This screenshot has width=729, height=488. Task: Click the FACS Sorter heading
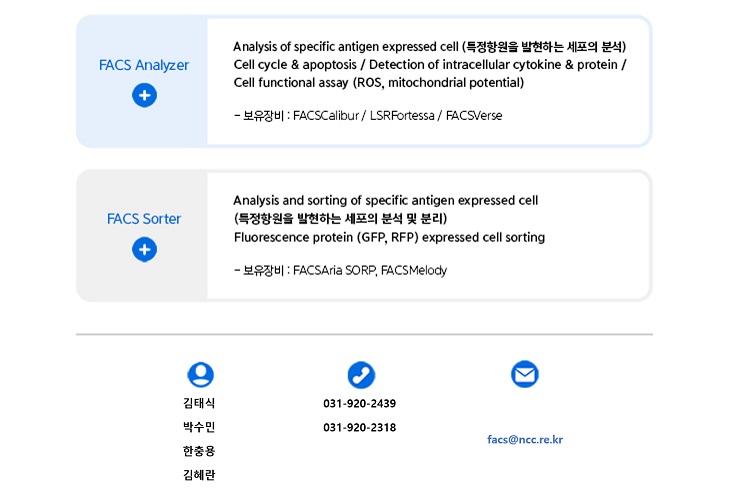pos(144,219)
